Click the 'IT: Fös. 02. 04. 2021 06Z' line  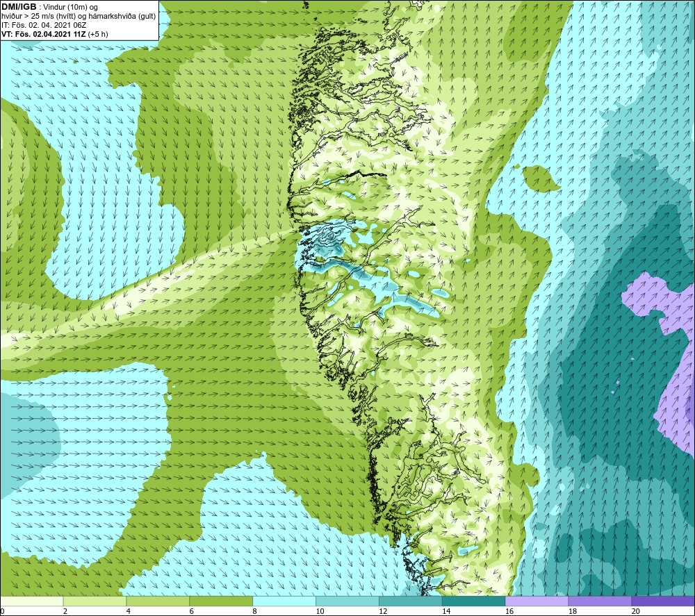point(44,25)
